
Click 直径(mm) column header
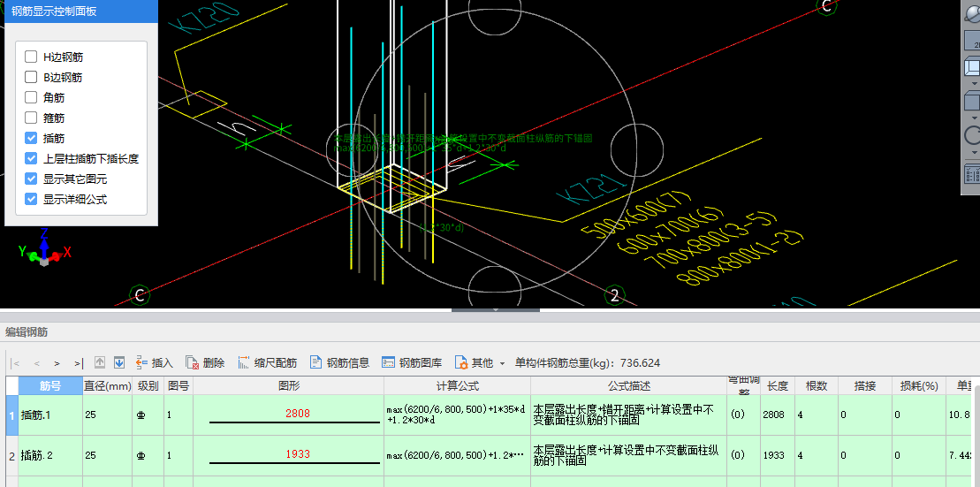click(x=107, y=385)
